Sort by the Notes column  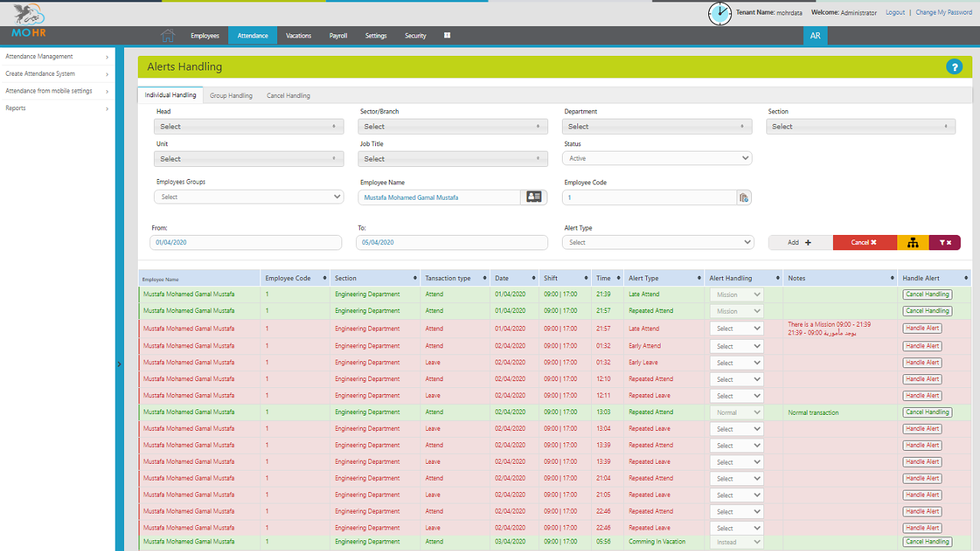(841, 278)
